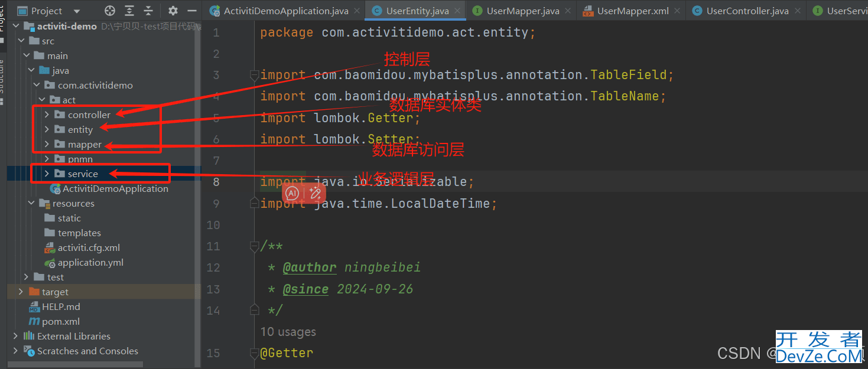Click the TableField import at line 3
Image resolution: width=868 pixels, height=369 pixels.
tap(629, 75)
